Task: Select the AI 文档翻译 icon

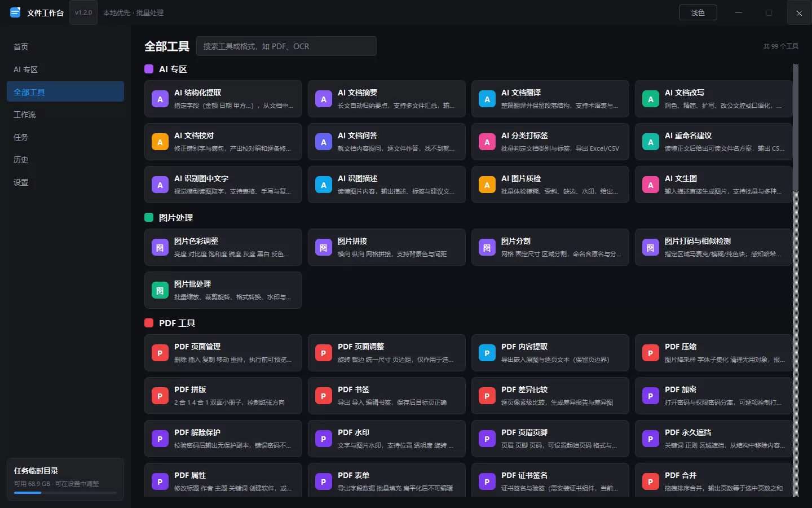Action: (487, 99)
